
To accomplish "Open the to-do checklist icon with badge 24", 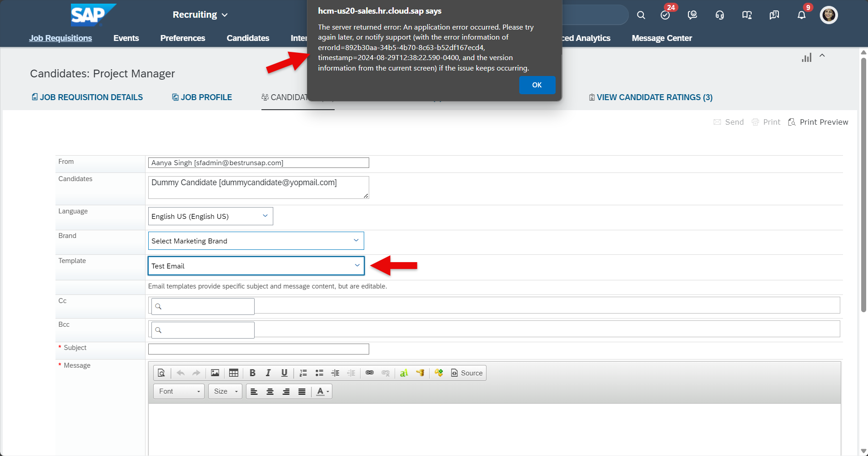I will pos(666,15).
